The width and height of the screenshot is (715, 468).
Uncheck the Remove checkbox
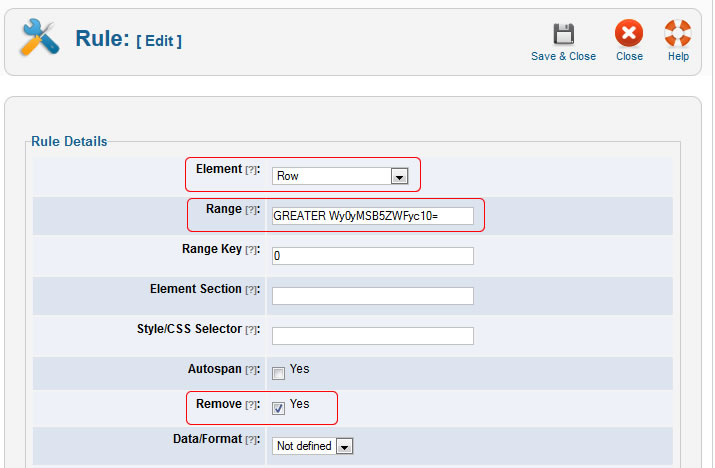point(279,407)
